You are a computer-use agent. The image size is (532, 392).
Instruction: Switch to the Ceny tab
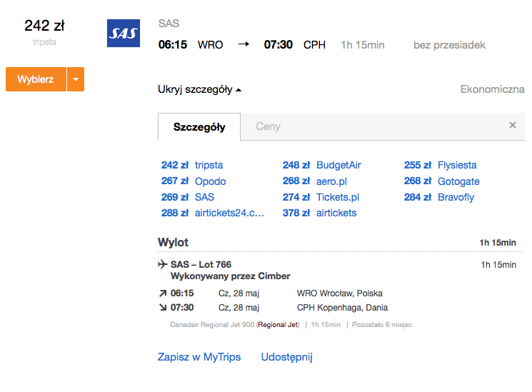click(268, 126)
